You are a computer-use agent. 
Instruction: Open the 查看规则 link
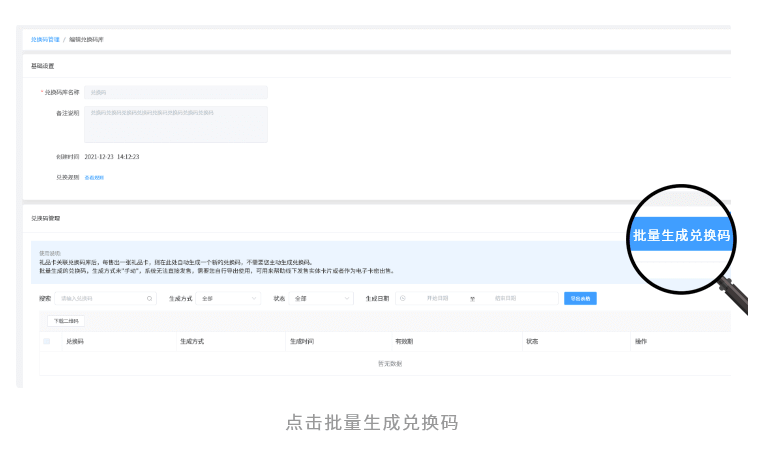click(x=94, y=177)
